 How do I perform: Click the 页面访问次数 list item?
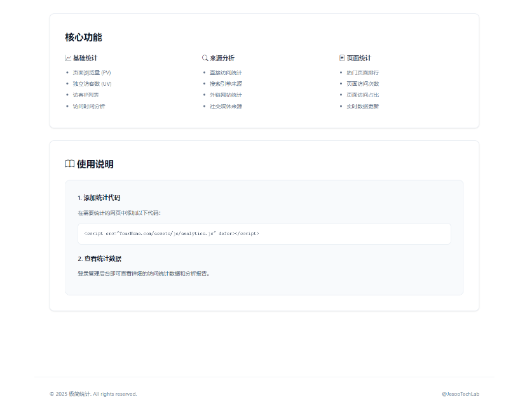click(x=362, y=84)
